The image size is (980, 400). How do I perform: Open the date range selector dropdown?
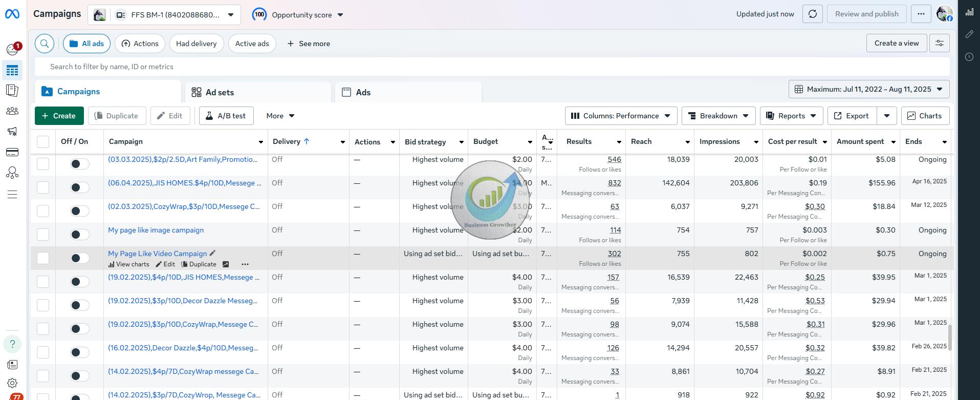tap(869, 89)
